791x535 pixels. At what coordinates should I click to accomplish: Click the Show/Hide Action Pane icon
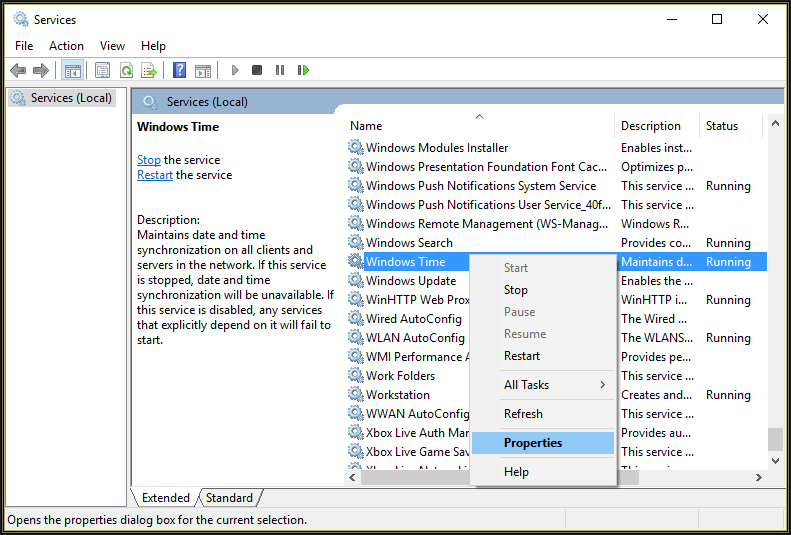point(203,70)
